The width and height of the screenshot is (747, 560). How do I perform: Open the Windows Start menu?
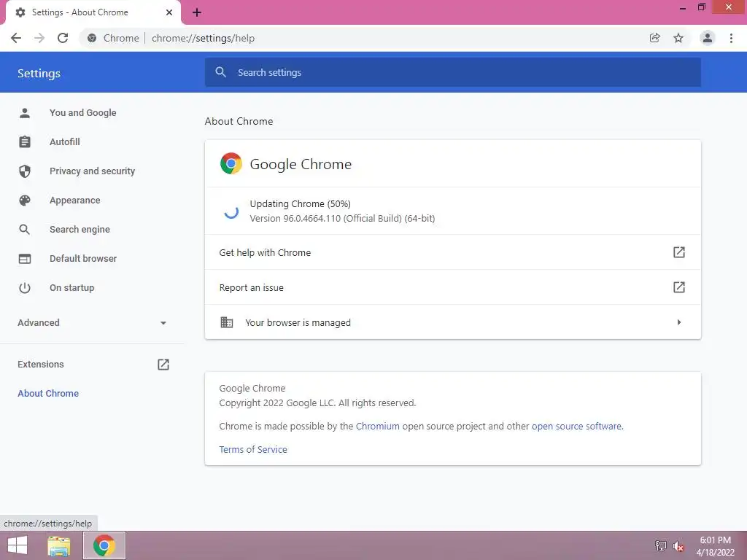point(18,545)
